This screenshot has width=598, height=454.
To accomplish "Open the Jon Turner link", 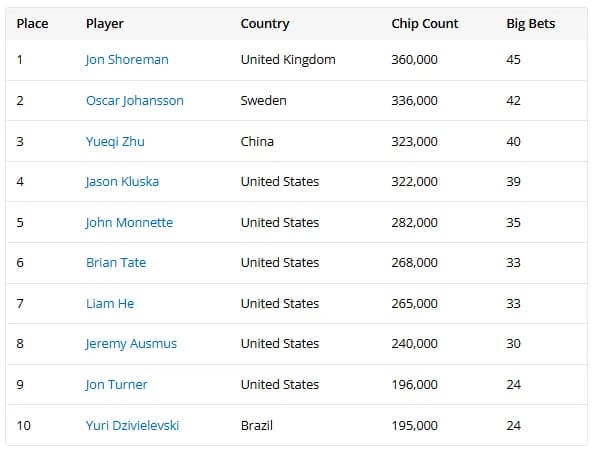I will (x=116, y=385).
